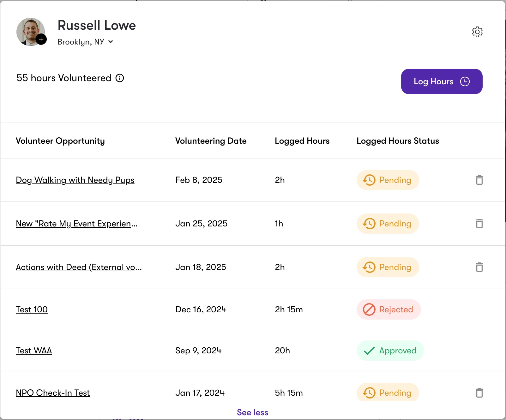Trash the NPO Check-In Test hours entry
Screen dimensions: 506x420
pos(479,393)
